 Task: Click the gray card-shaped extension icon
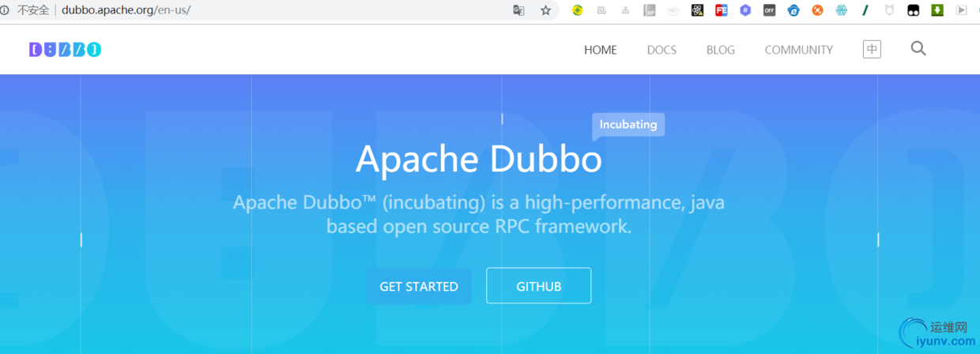pyautogui.click(x=601, y=10)
